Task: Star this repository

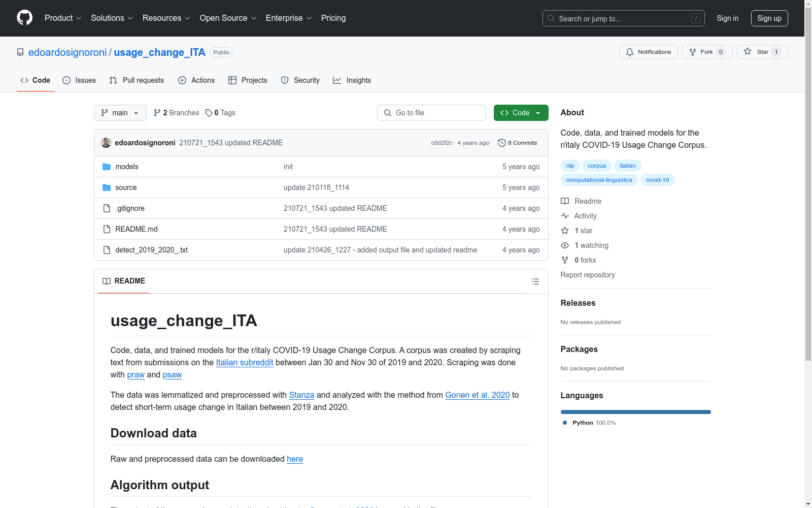Action: click(762, 52)
